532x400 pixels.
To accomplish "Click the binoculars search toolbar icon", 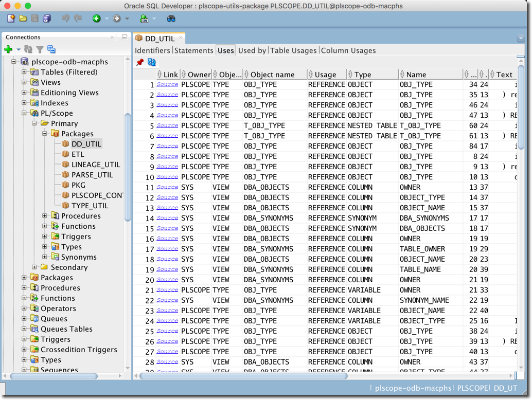I will pyautogui.click(x=171, y=18).
